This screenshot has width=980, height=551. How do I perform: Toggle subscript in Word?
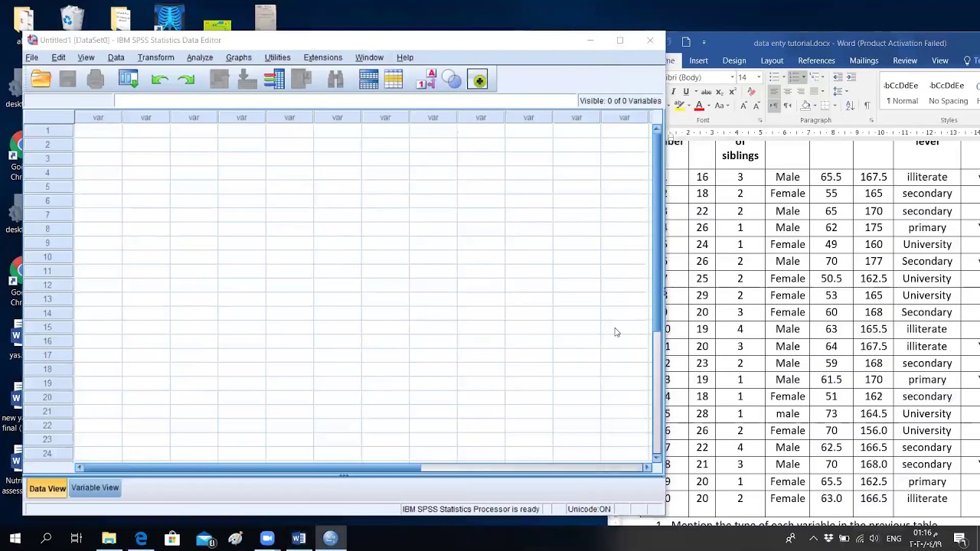[720, 91]
